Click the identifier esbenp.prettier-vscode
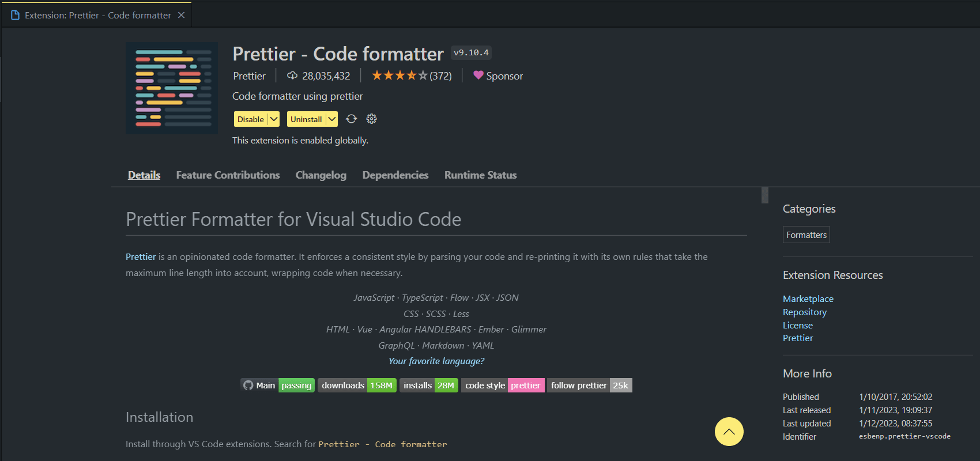The height and width of the screenshot is (461, 980). (904, 436)
